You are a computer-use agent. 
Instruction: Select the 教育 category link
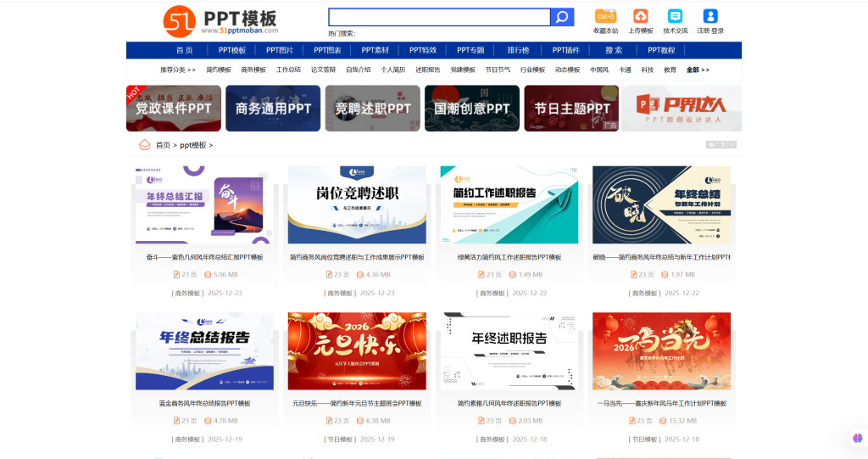[670, 70]
